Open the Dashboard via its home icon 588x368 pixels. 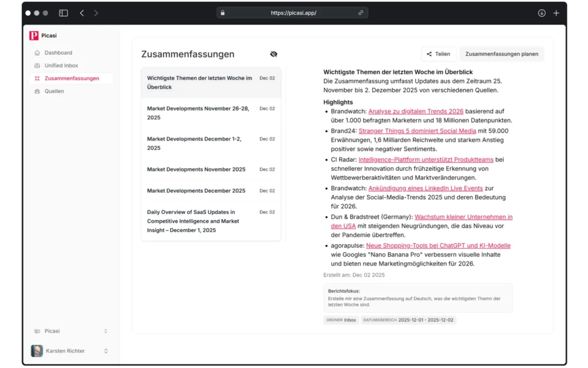click(36, 52)
